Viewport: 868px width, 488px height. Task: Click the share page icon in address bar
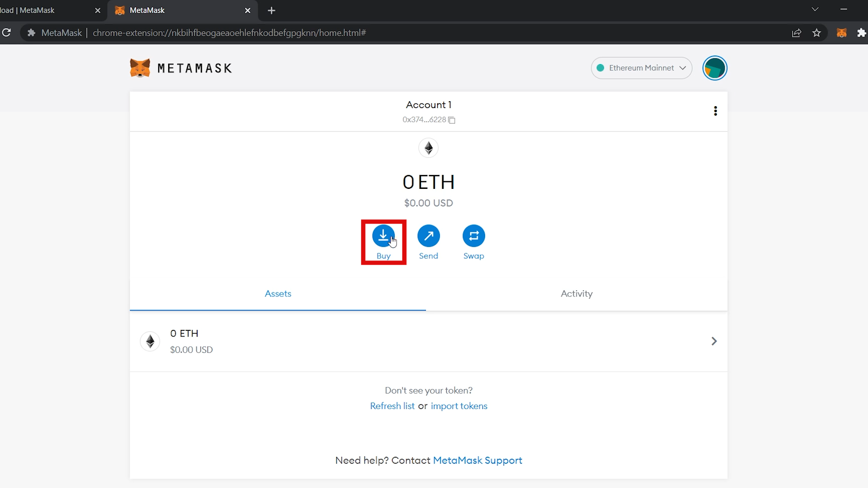(x=796, y=33)
